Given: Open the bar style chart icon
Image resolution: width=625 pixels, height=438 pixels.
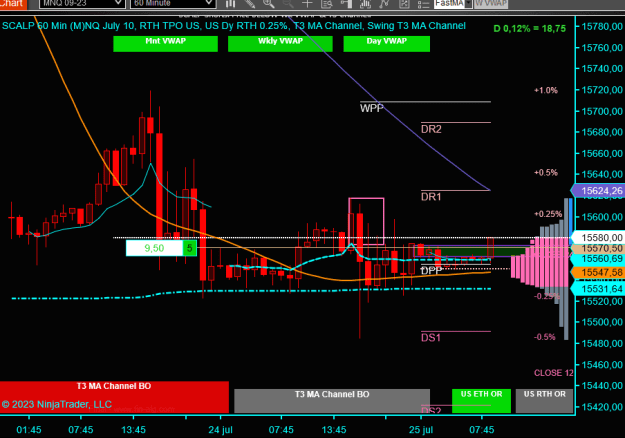Looking at the screenshot, I should point(230,4).
